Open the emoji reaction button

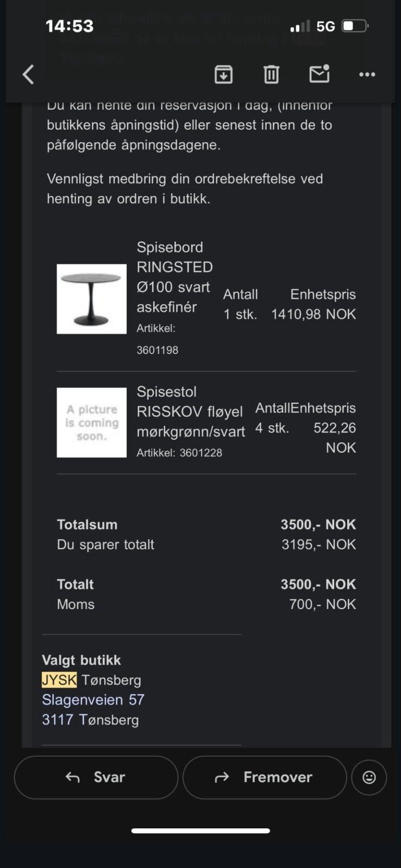(369, 777)
